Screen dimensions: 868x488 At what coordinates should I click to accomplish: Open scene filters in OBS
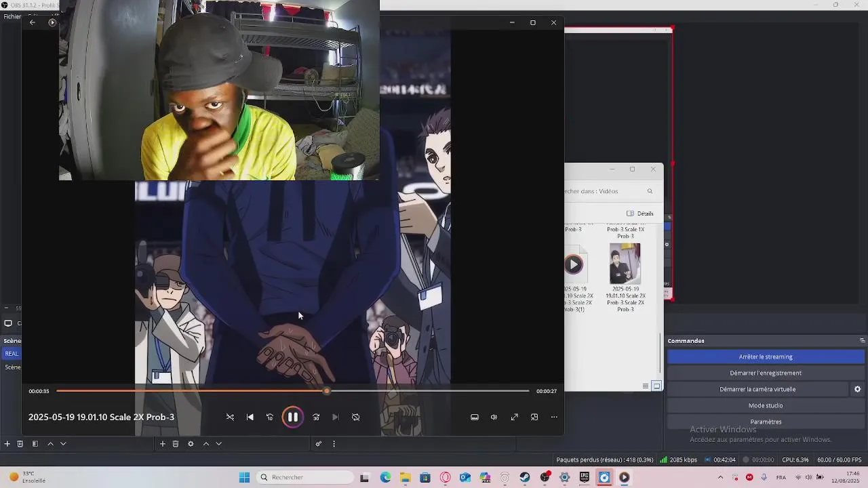pyautogui.click(x=35, y=444)
